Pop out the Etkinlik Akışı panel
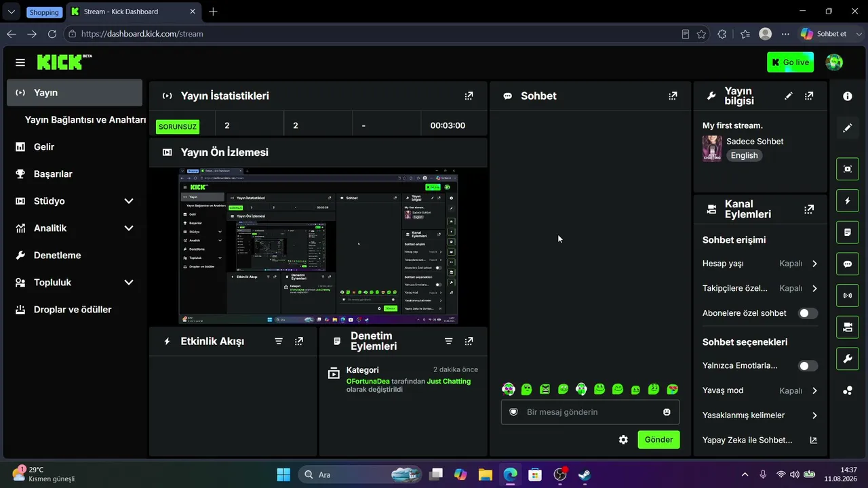Screen dimensions: 868x488 tap(299, 342)
